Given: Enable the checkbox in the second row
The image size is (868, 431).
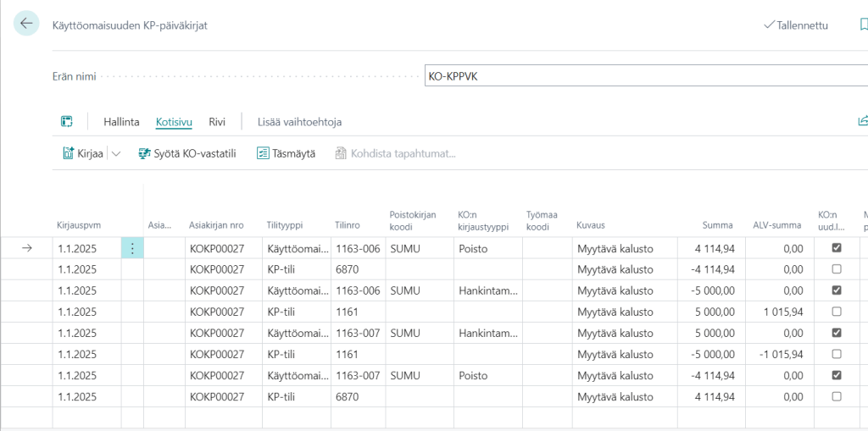Looking at the screenshot, I should (x=837, y=269).
